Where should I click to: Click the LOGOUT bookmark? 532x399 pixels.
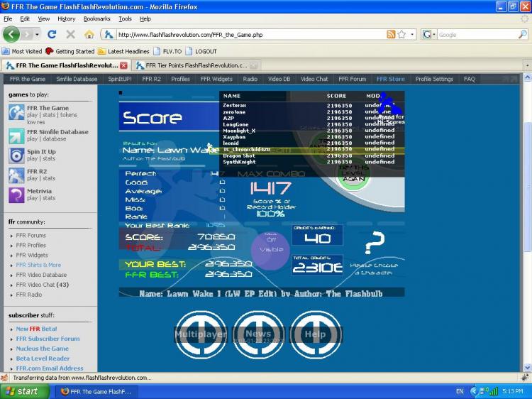point(201,51)
